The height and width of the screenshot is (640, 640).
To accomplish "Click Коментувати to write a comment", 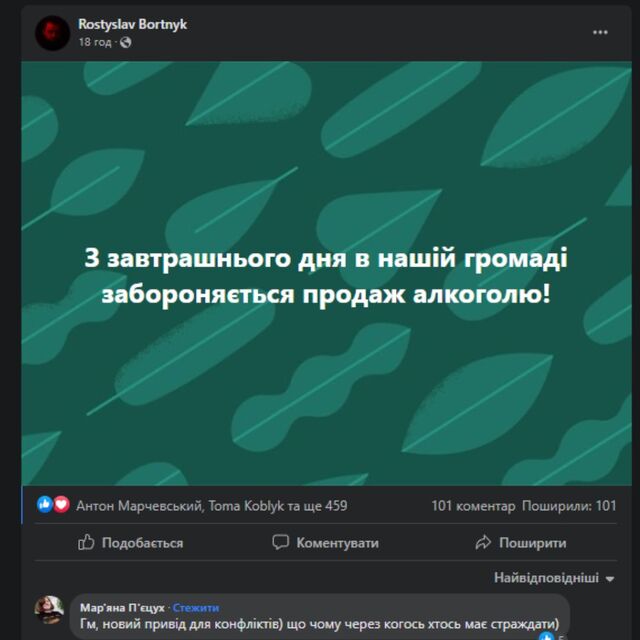I will pyautogui.click(x=326, y=542).
